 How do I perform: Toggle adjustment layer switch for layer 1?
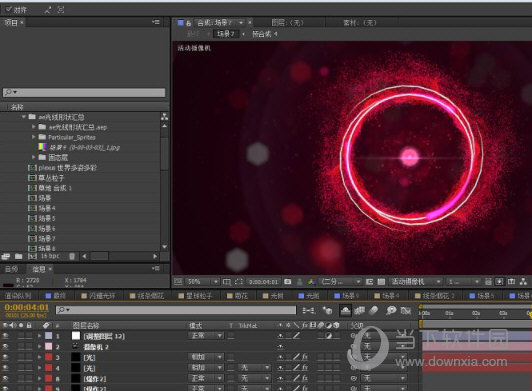[x=328, y=336]
